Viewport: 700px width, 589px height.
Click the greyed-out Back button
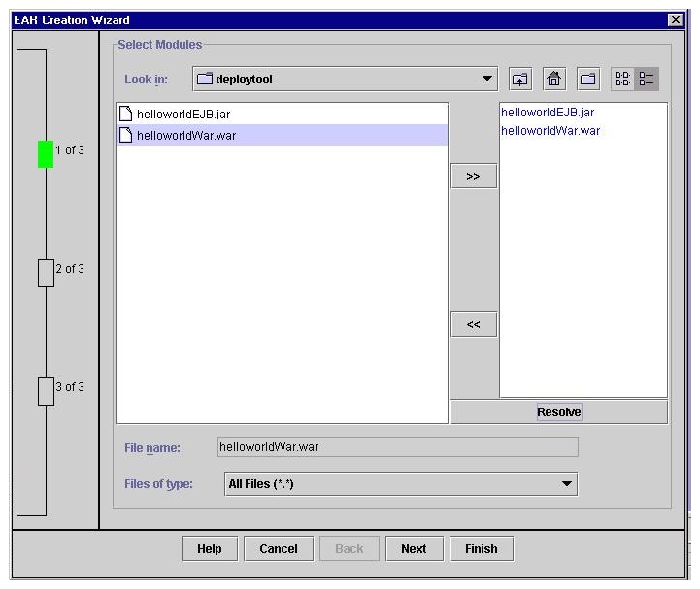coord(350,549)
